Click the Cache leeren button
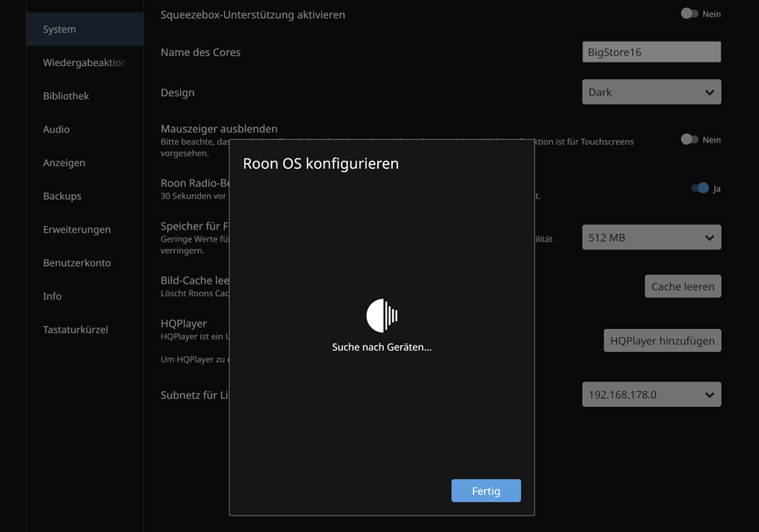 683,286
